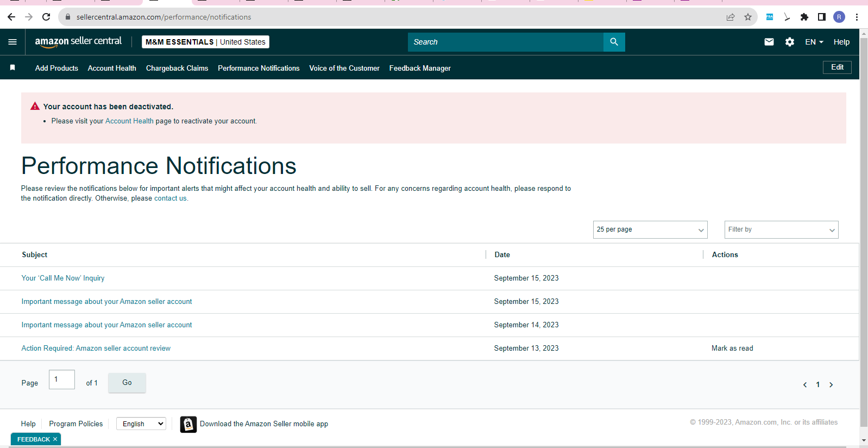Reload the page
The width and height of the screenshot is (868, 448).
[46, 17]
